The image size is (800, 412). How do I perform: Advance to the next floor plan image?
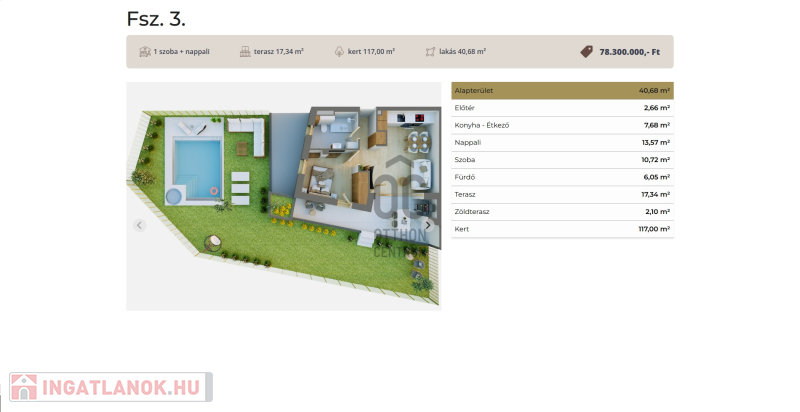click(428, 225)
